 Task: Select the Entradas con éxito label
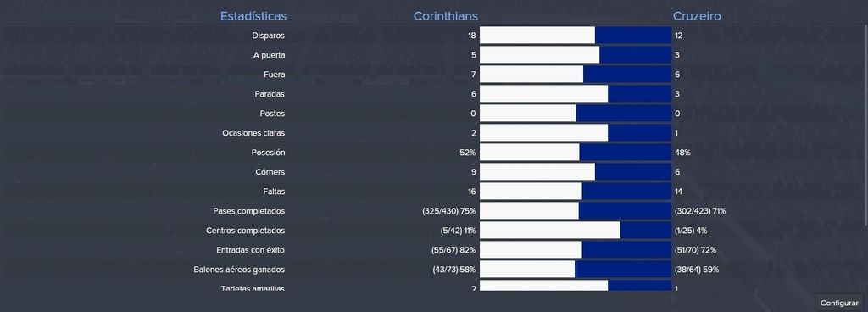point(250,250)
